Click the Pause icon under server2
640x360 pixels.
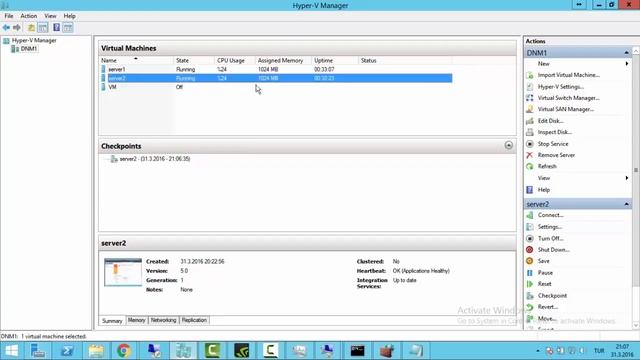point(530,273)
